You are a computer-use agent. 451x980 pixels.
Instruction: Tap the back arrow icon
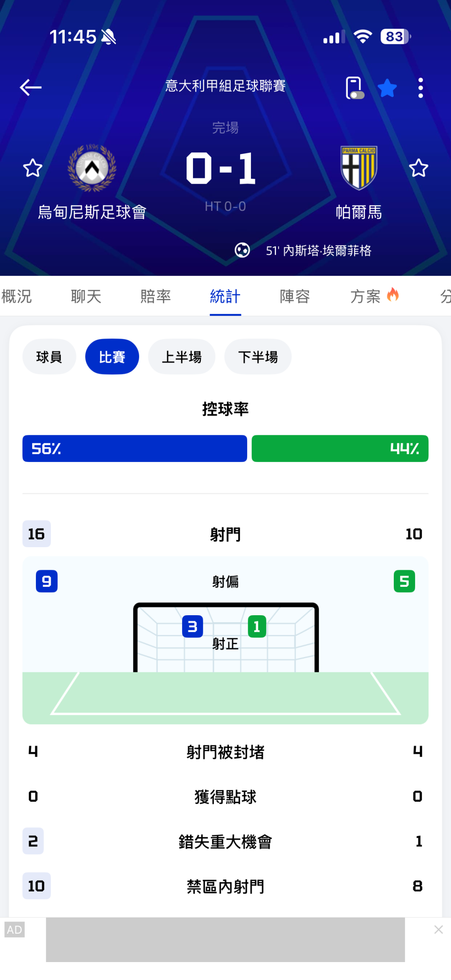pyautogui.click(x=31, y=87)
